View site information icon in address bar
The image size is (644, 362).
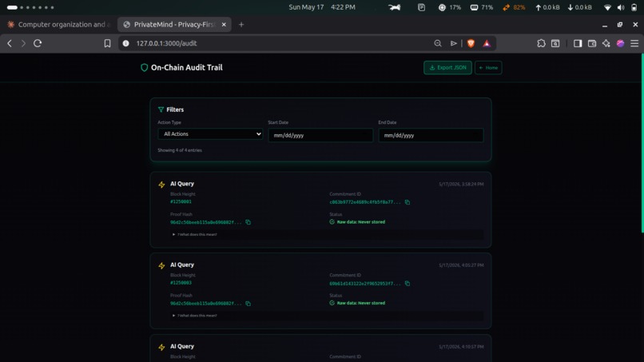tap(125, 43)
